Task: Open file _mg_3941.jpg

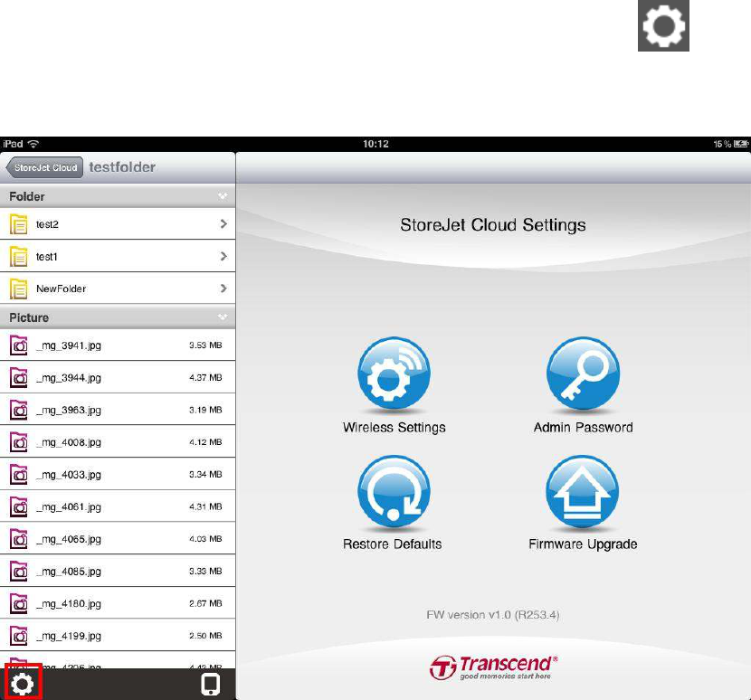Action: point(118,345)
